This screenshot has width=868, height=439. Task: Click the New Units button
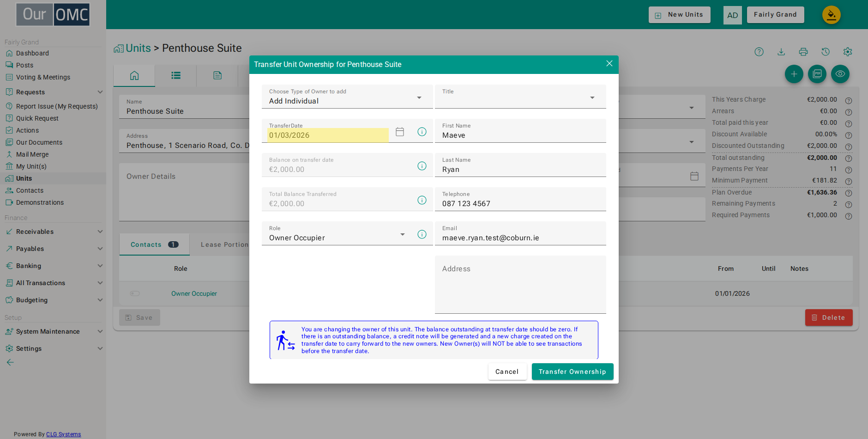[x=680, y=15]
